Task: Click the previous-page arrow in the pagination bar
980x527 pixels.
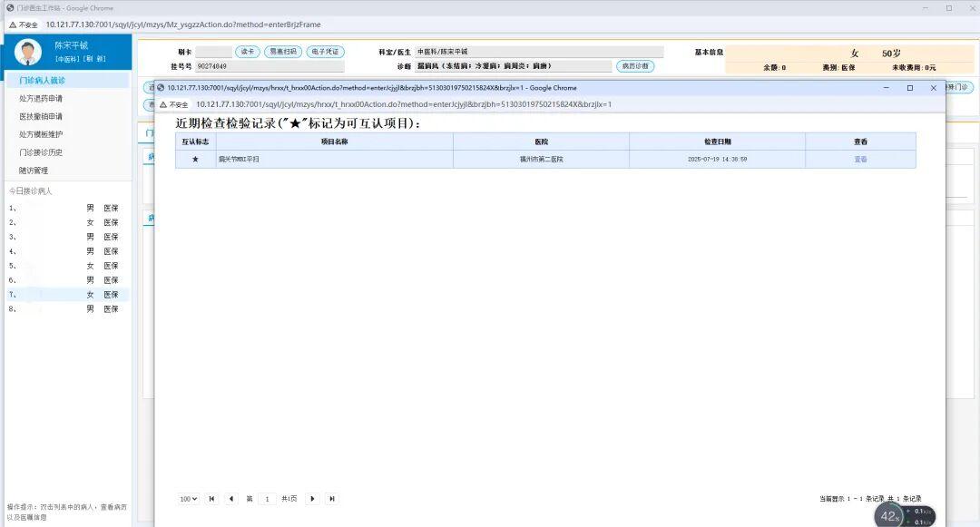Action: (x=230, y=498)
